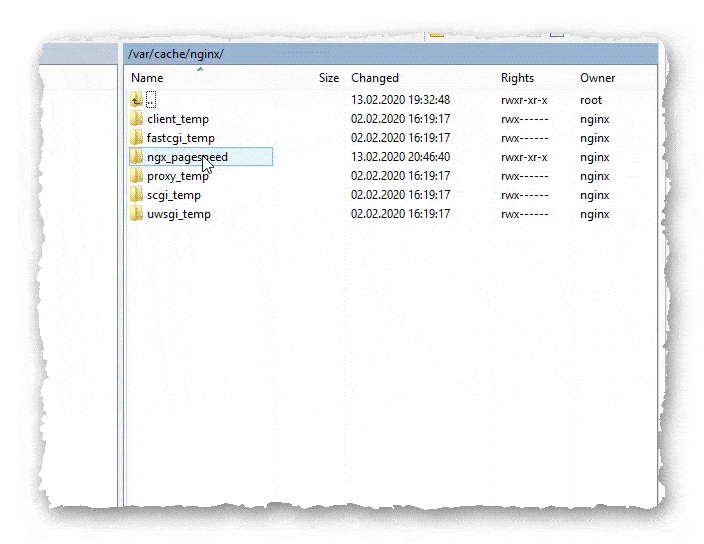704x544 pixels.
Task: Sort files by the Changed column
Action: tap(375, 78)
